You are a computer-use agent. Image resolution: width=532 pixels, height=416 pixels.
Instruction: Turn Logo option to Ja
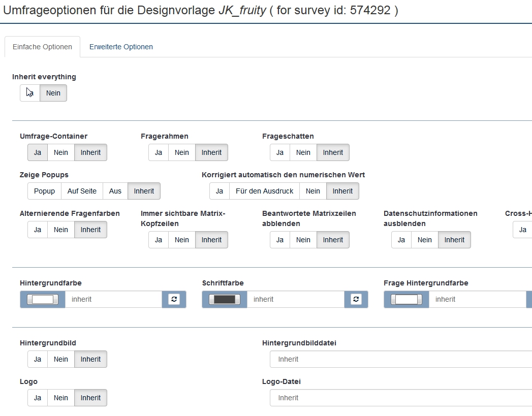(x=38, y=398)
